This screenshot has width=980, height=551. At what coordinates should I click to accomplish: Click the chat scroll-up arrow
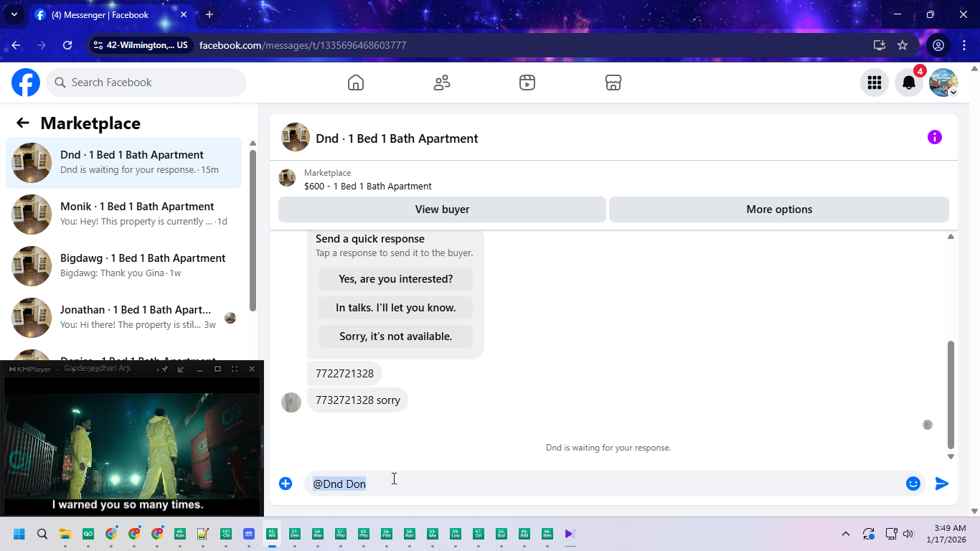[x=951, y=237]
